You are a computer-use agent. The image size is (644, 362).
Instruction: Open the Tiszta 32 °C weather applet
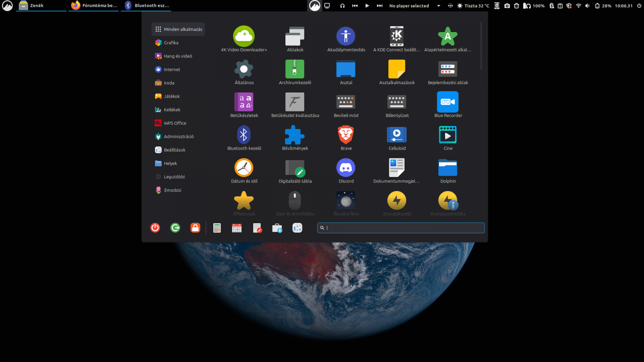coord(473,6)
